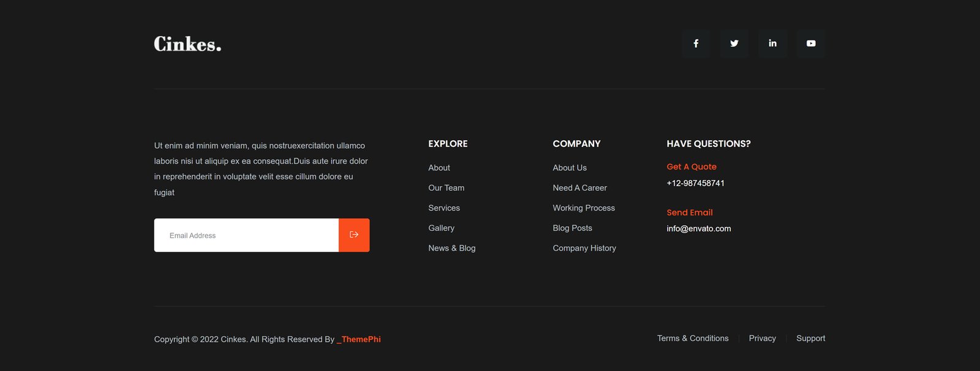Open Company History link
The height and width of the screenshot is (371, 980).
584,248
